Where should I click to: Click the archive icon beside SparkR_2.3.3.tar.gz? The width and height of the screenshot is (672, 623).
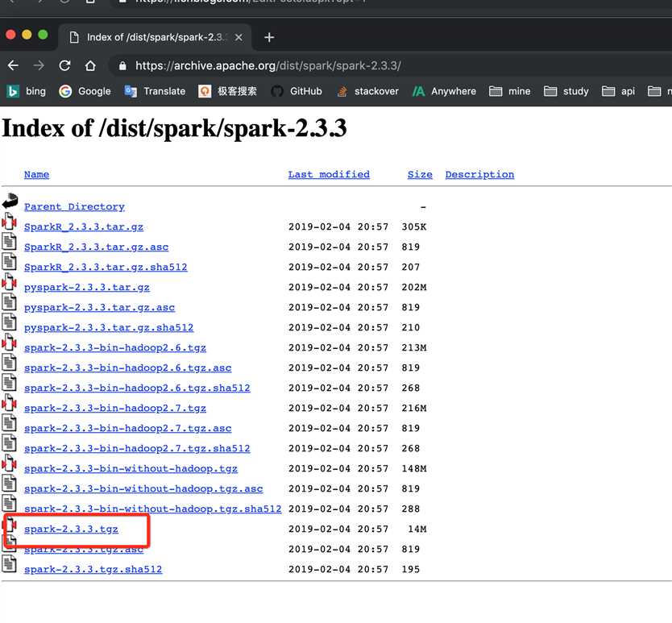pos(10,222)
